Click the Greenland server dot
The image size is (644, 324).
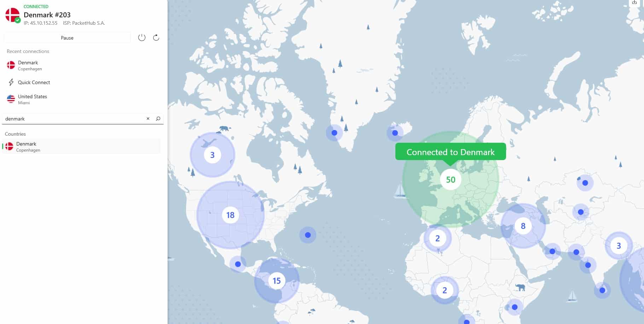(335, 133)
